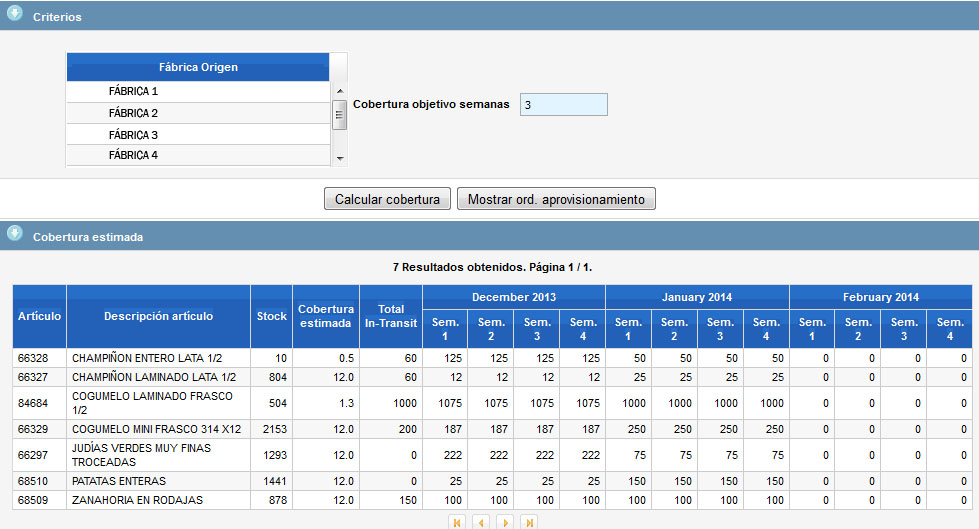979x529 pixels.
Task: Click PATATAS ENTERAS description
Action: (x=119, y=481)
